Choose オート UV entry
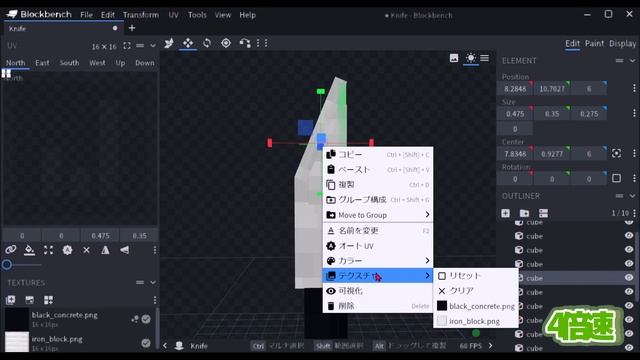 pos(378,246)
